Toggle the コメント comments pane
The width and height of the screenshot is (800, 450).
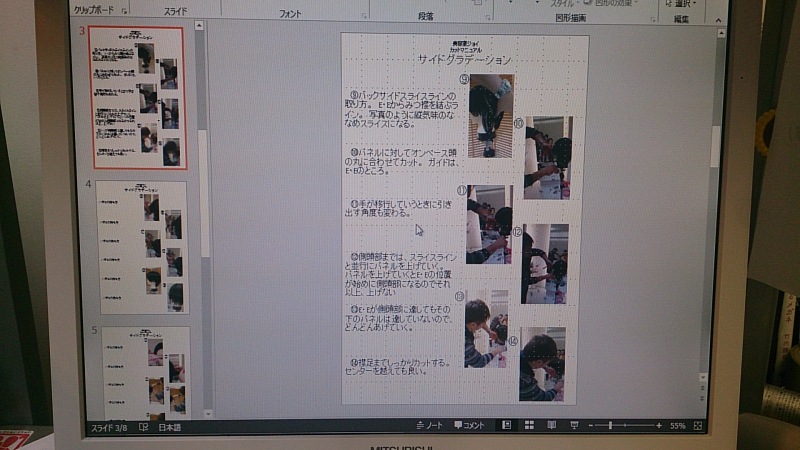(x=468, y=425)
